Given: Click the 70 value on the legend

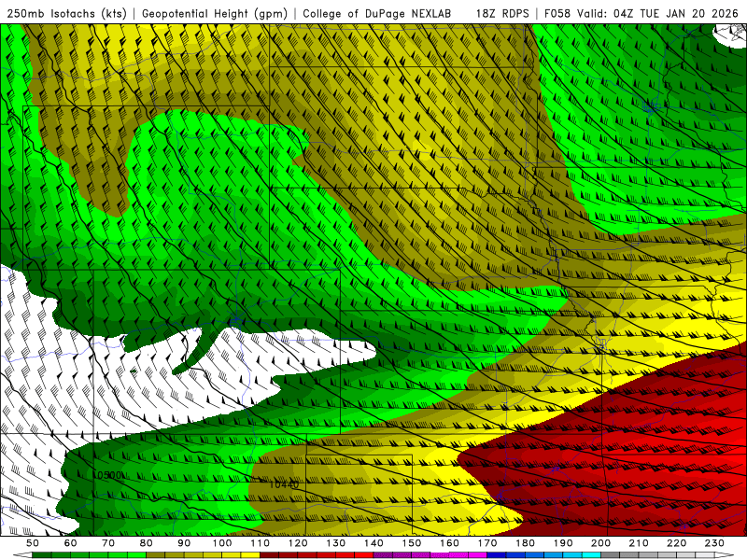Looking at the screenshot, I should [108, 543].
